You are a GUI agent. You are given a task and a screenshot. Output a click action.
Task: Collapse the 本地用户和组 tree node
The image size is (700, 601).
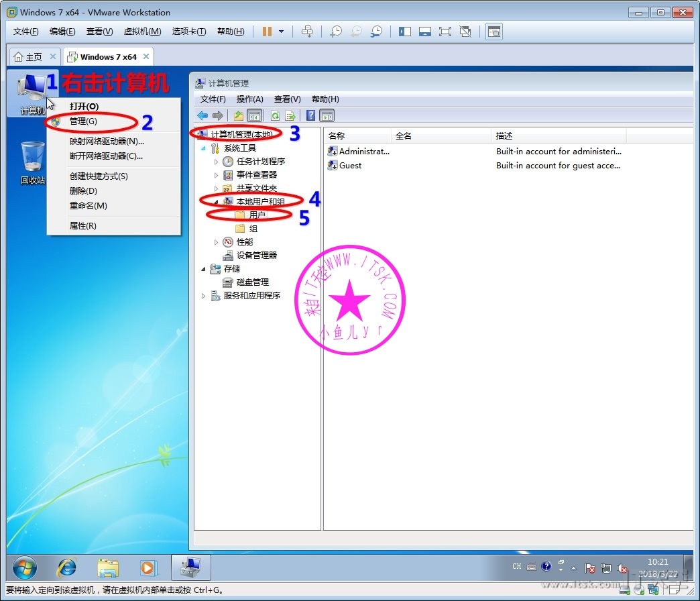coord(216,201)
